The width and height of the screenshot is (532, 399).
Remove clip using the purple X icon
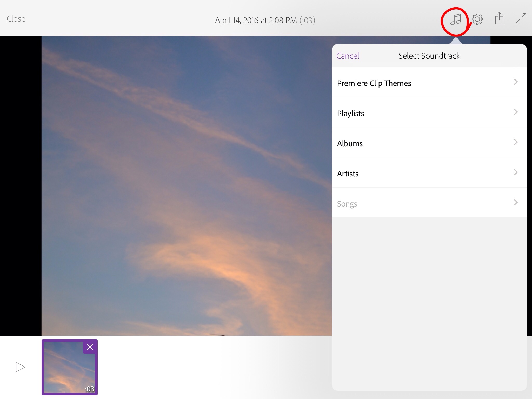[x=90, y=347]
